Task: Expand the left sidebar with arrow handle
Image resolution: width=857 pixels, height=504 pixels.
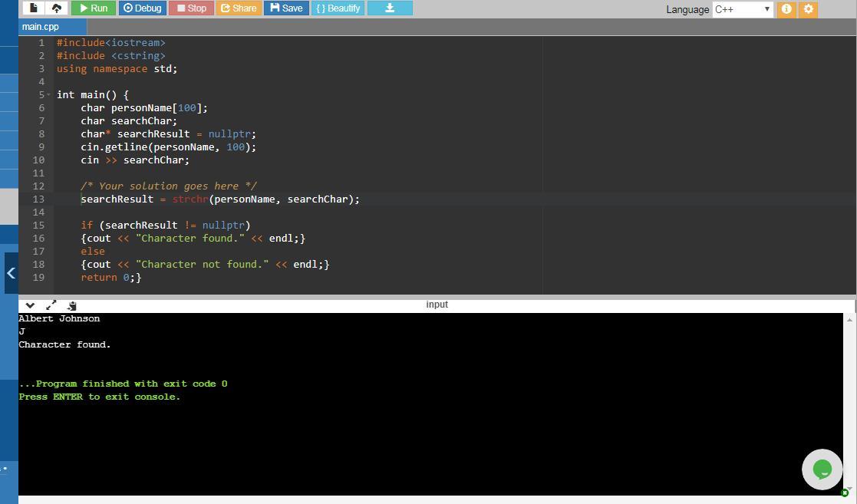Action: (11, 272)
